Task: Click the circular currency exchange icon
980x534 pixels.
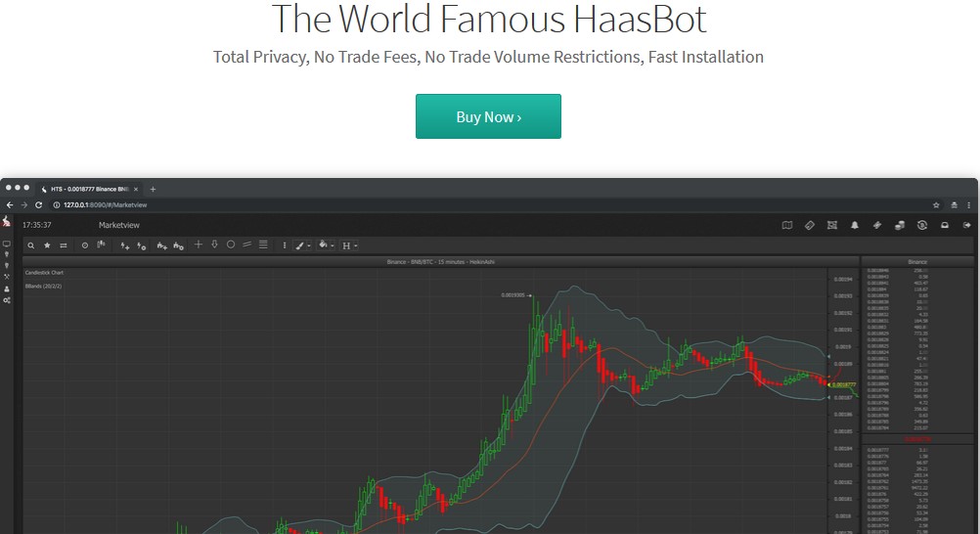Action: pos(922,225)
